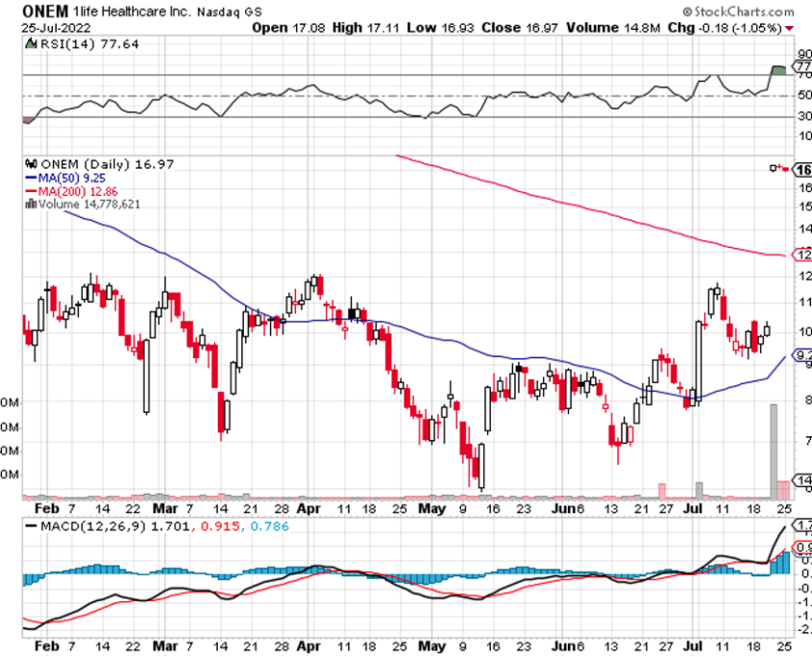Click the red MA(200) legend color swatch
Screen dimensions: 812x657
(29, 190)
